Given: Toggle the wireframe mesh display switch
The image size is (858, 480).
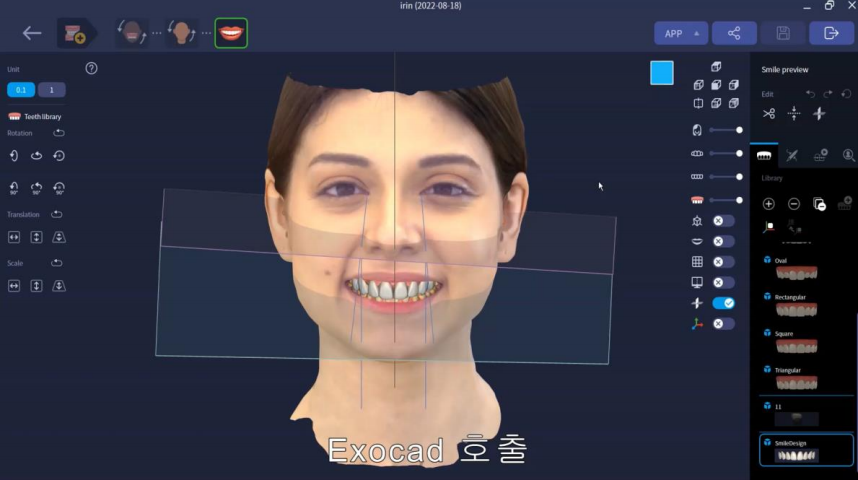Looking at the screenshot, I should 723,221.
